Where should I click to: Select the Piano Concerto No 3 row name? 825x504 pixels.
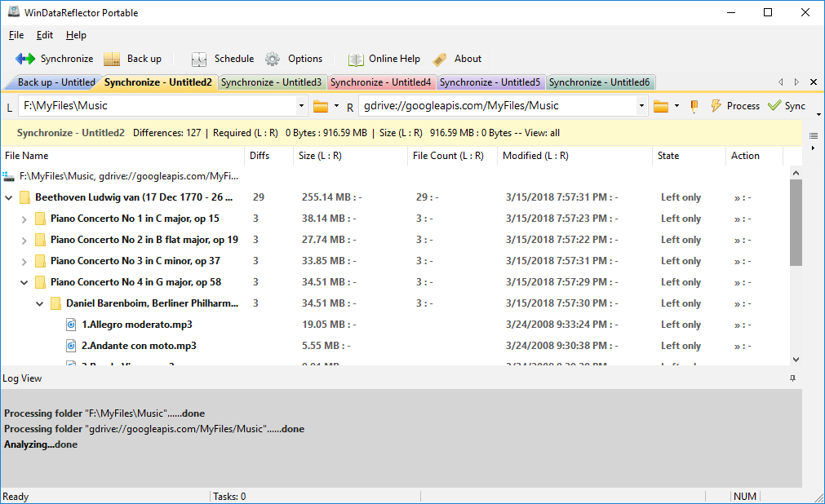(135, 262)
